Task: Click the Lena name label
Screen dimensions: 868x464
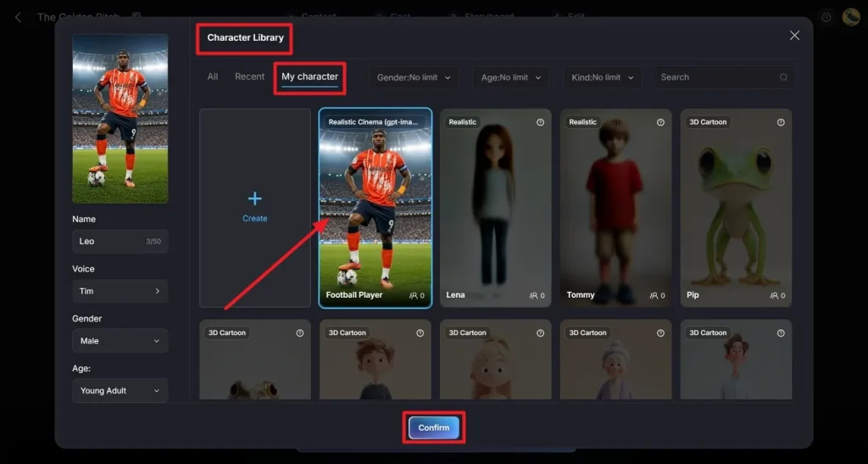Action: [x=455, y=295]
